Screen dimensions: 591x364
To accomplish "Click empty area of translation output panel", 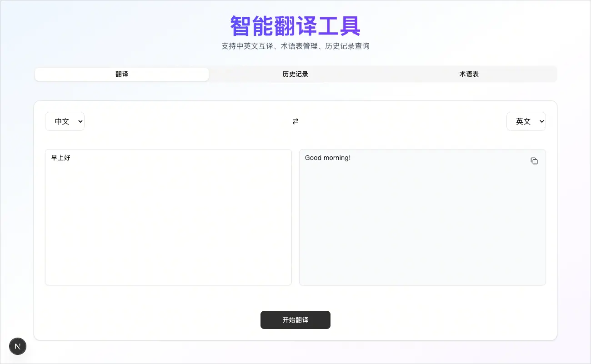I will click(422, 227).
